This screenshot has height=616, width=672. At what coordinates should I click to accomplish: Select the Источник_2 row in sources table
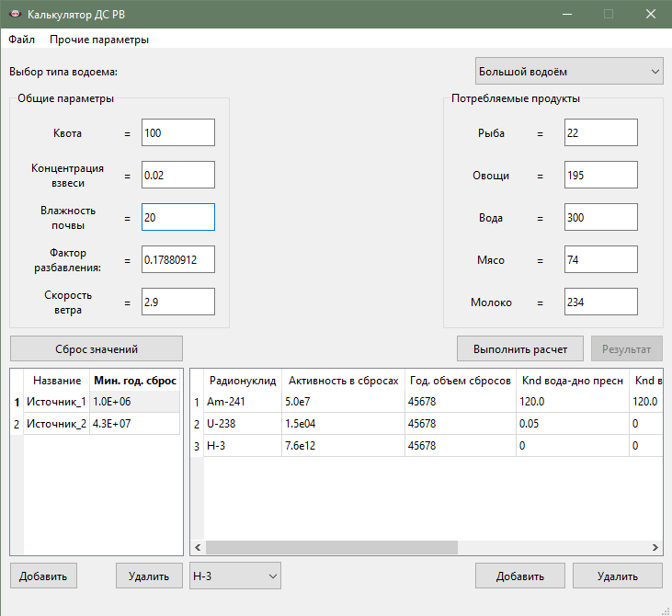tap(57, 423)
